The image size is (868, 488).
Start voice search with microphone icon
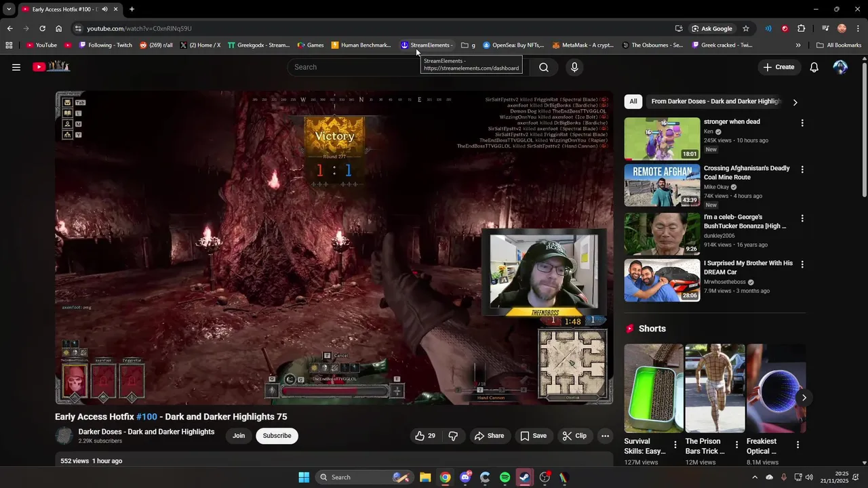click(574, 67)
